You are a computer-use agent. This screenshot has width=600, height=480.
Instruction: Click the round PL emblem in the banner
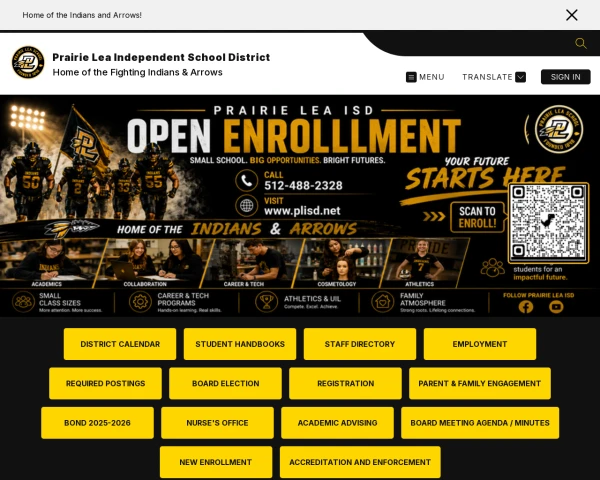(x=559, y=129)
